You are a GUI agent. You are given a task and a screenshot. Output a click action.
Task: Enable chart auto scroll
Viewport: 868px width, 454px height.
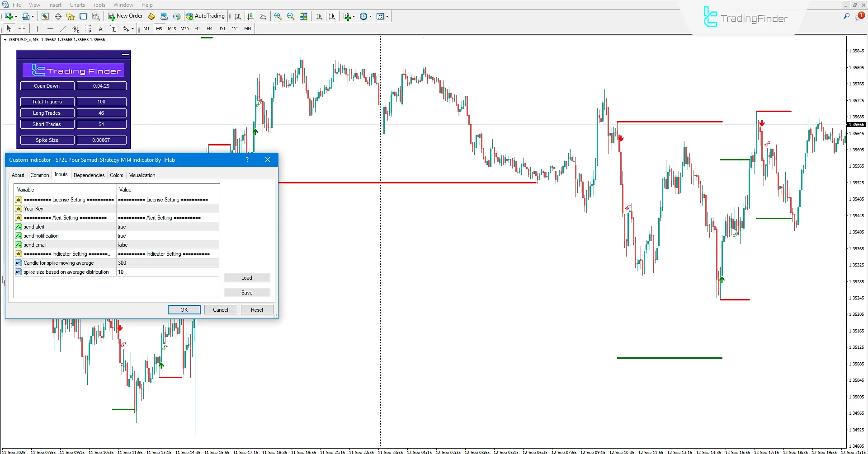click(x=319, y=16)
